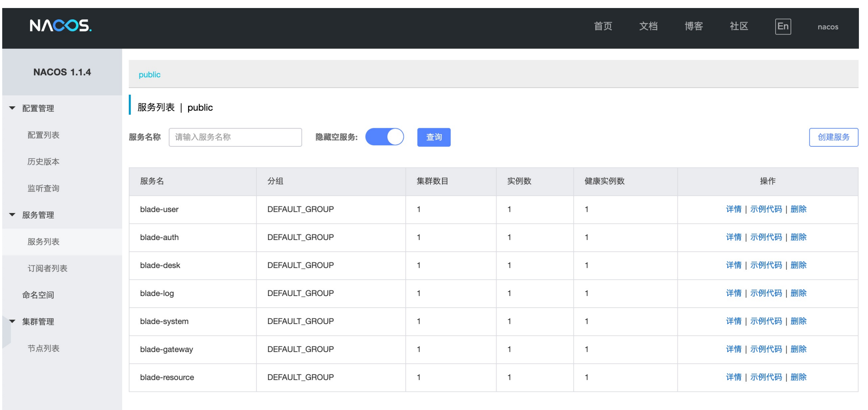The width and height of the screenshot is (868, 410).
Task: Collapse the 配置管理 menu arrow
Action: [x=12, y=108]
